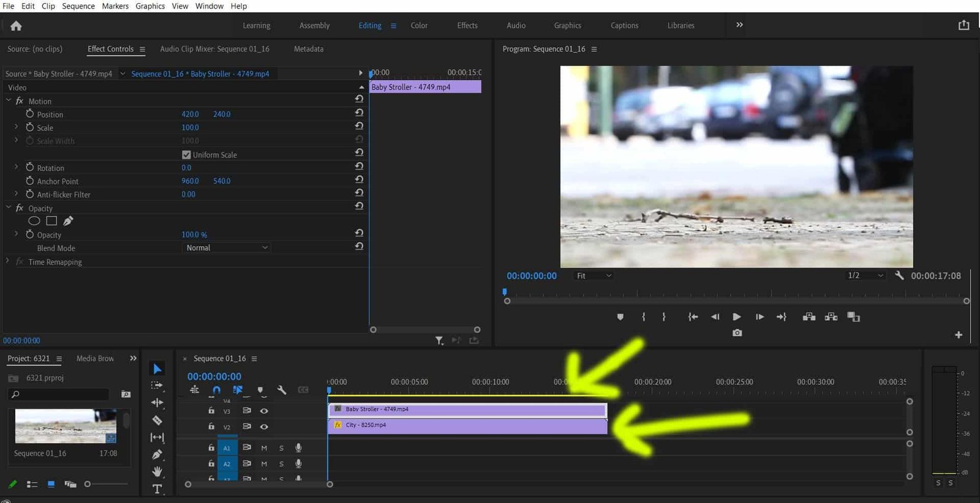The image size is (980, 503).
Task: Select the Selection tool arrow
Action: point(157,368)
